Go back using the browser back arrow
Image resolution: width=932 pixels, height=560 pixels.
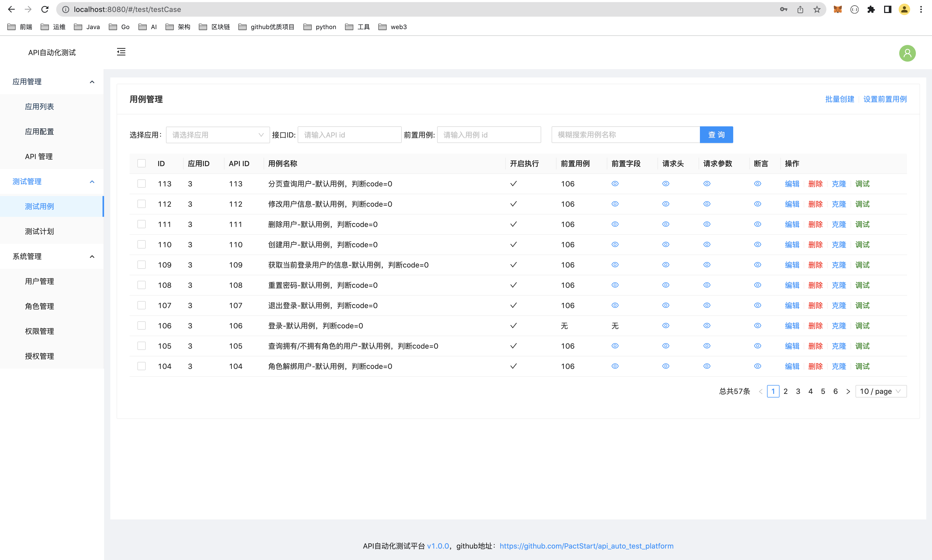point(11,9)
